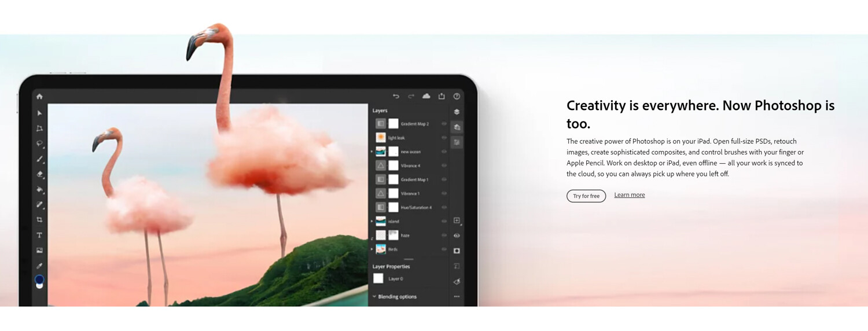Screen dimensions: 868x331
Task: Select the Gradient Map 1 layer name
Action: (414, 179)
